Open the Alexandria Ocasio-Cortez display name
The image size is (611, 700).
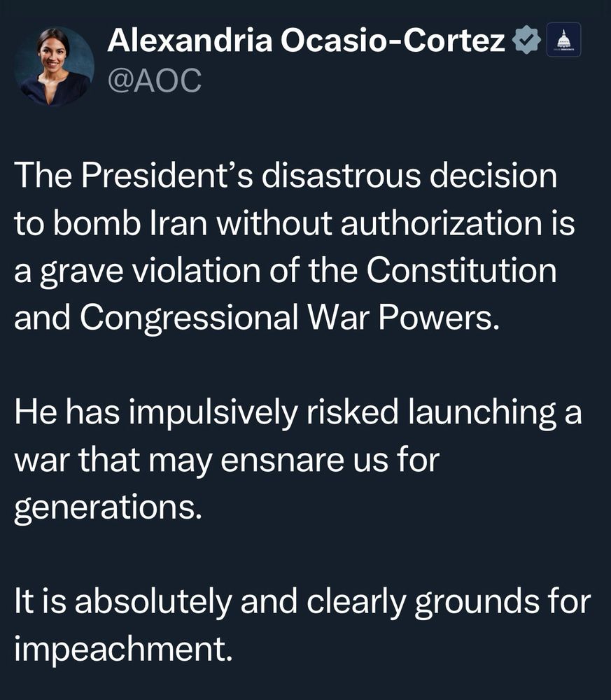(306, 40)
